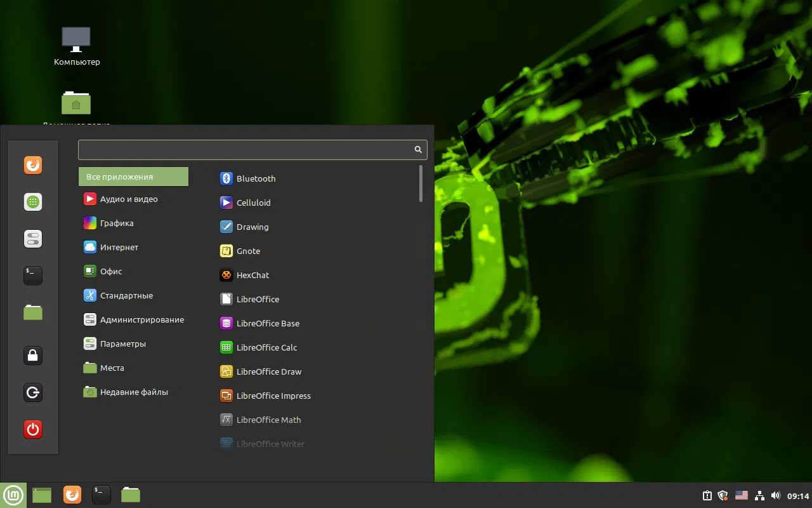Click the application list scrollbar
Viewport: 812px width, 508px height.
(420, 184)
